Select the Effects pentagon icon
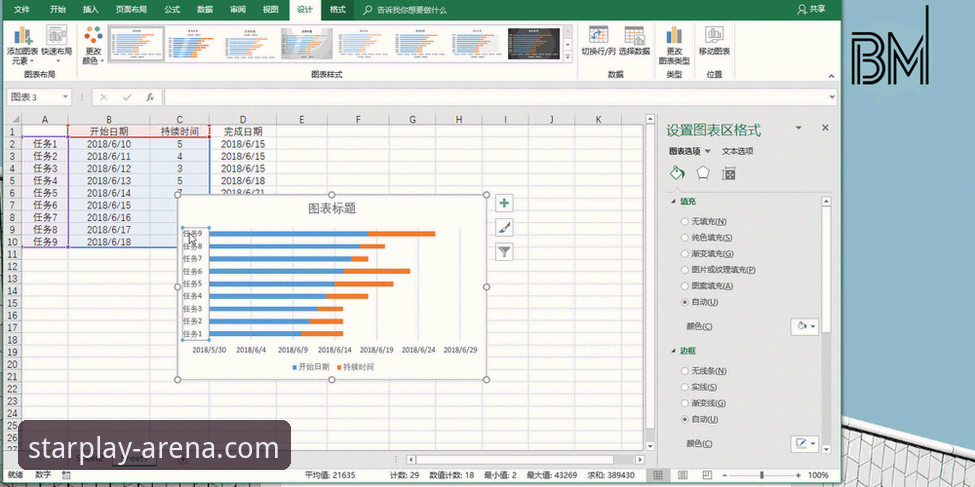The width and height of the screenshot is (975, 487). pos(703,173)
